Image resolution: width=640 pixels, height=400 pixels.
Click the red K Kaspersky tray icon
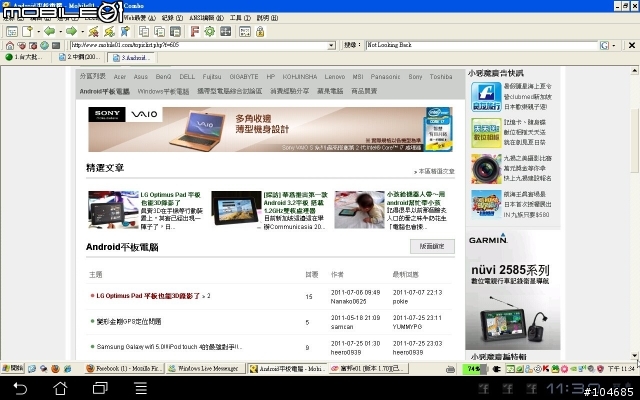546,369
